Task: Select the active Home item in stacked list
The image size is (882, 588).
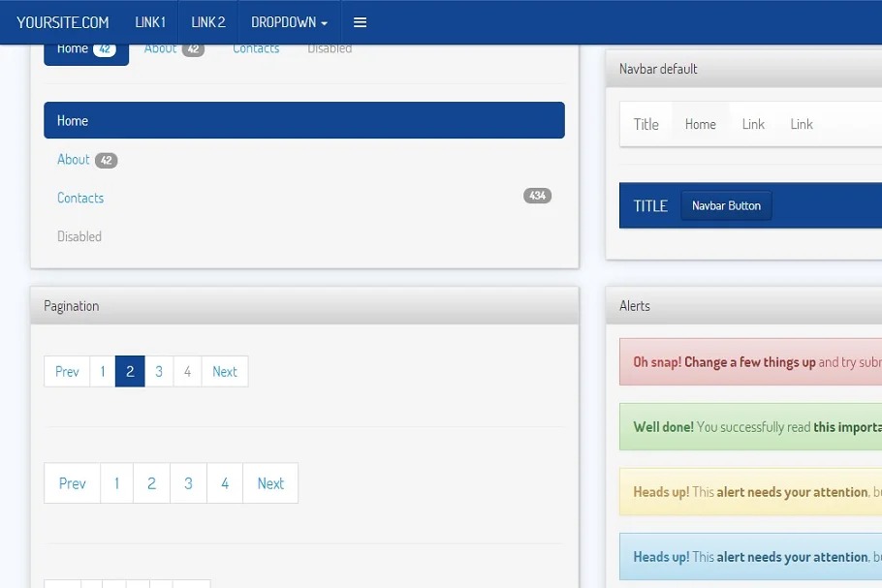Action: pos(303,121)
